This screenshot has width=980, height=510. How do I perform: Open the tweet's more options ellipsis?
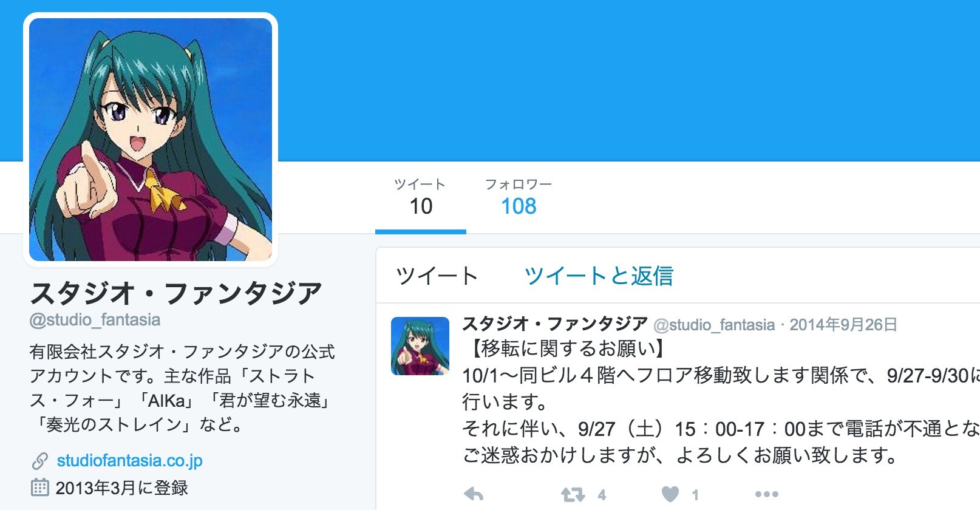click(766, 494)
